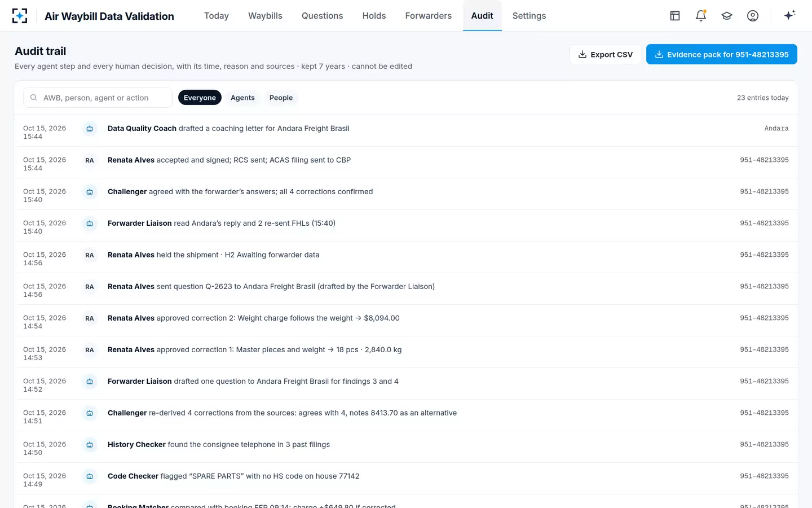
Task: Filter entries to People only
Action: [x=281, y=98]
